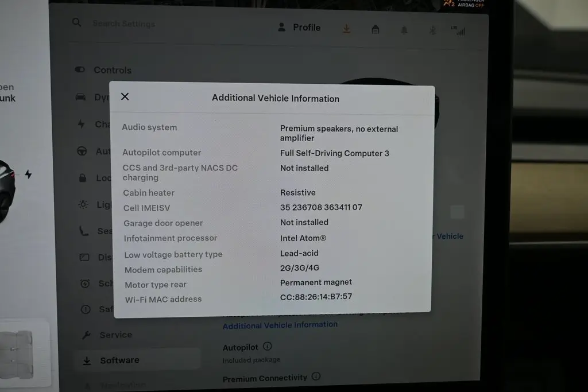The width and height of the screenshot is (588, 392).
Task: Select the Full Self-Driving Computer 3 value
Action: pyautogui.click(x=335, y=153)
